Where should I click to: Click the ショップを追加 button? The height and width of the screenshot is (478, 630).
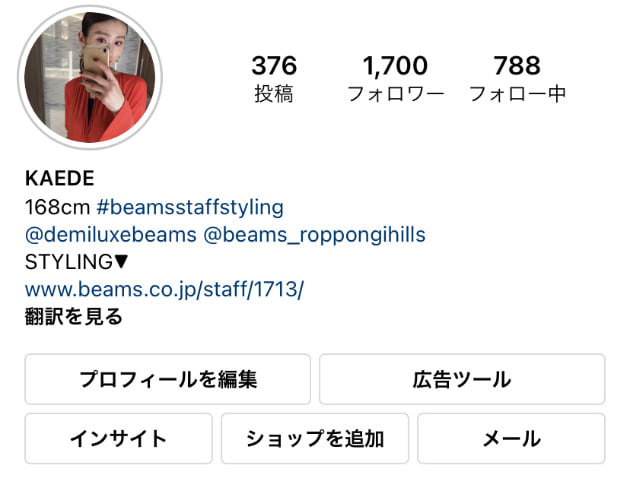(315, 438)
